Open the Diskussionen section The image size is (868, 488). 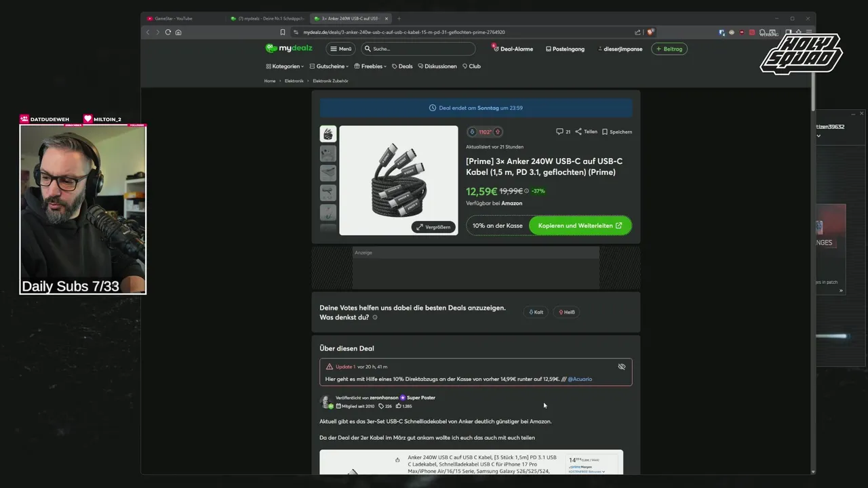click(437, 66)
